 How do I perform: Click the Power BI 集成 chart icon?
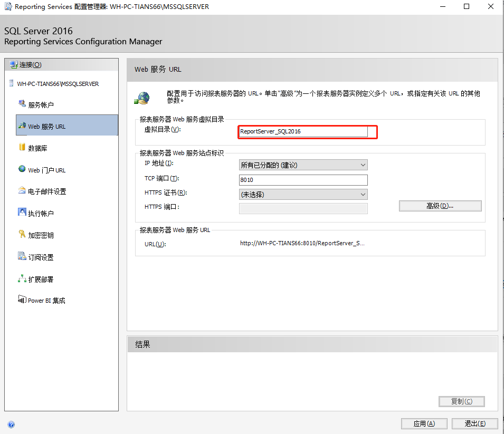pos(22,299)
